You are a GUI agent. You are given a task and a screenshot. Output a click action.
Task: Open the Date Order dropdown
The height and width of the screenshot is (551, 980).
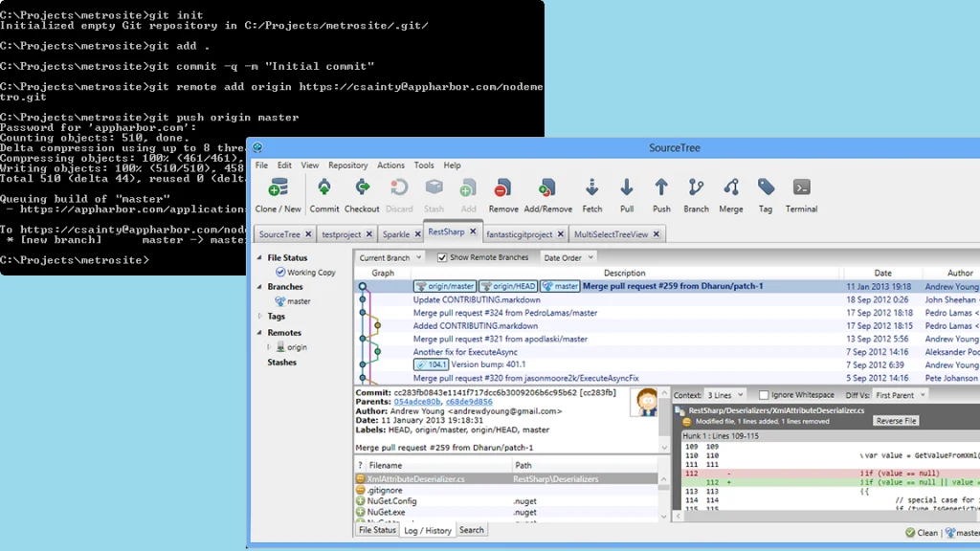568,257
